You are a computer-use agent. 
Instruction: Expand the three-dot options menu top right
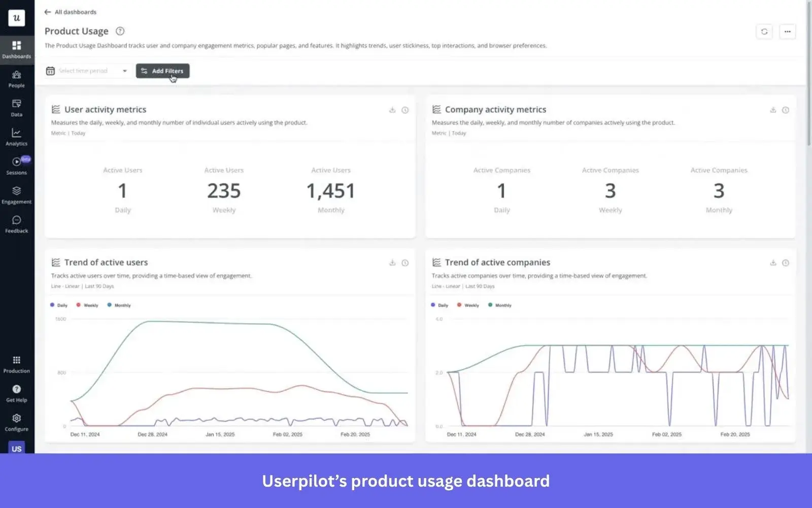[788, 31]
